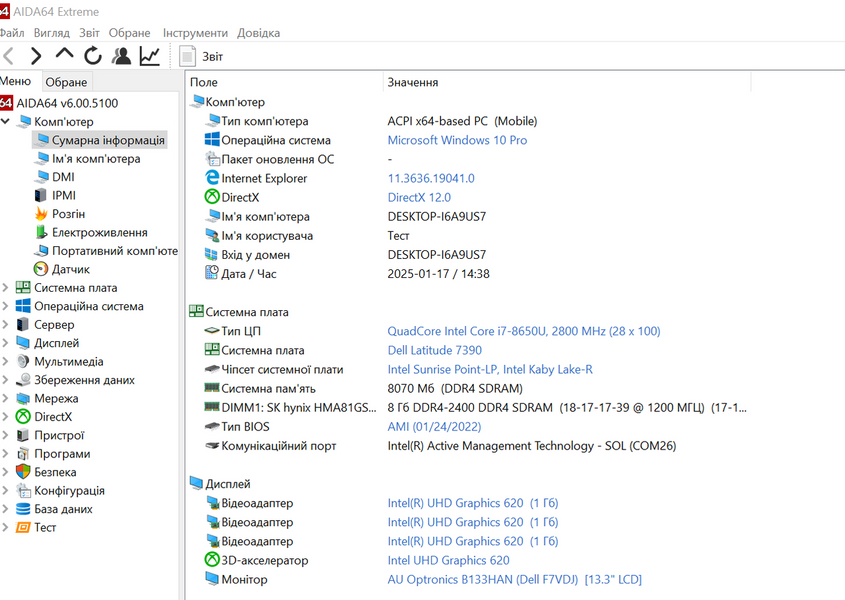845x600 pixels.
Task: Click the Internet Explorer row icon
Action: pyautogui.click(x=212, y=178)
